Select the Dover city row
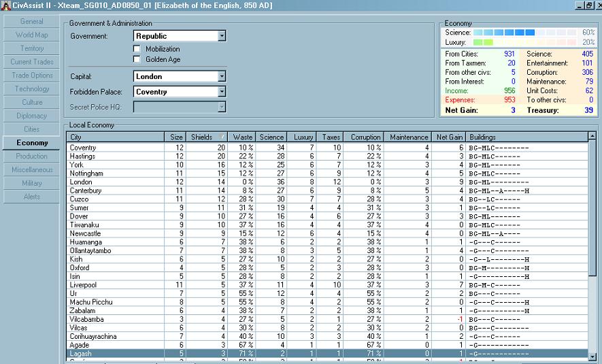The width and height of the screenshot is (602, 364). (x=327, y=216)
